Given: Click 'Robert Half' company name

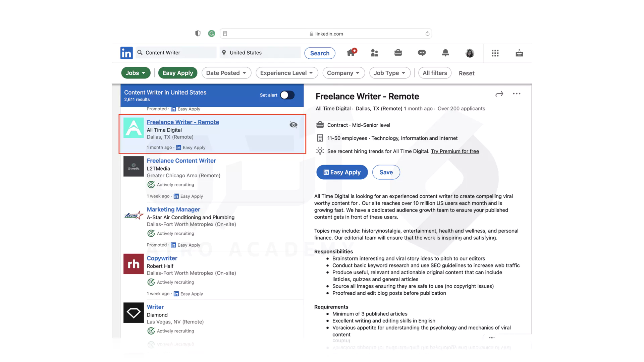Looking at the screenshot, I should click(x=160, y=266).
